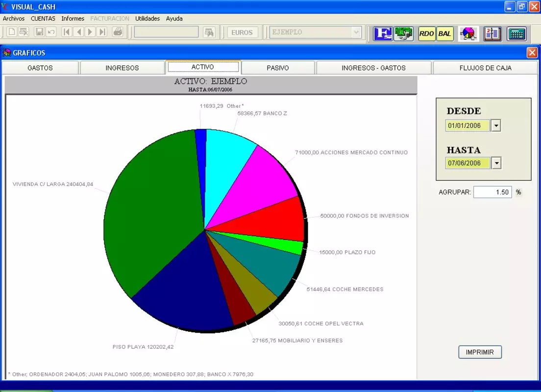Go to the first record
Screen dimensions: 541x392
67,32
